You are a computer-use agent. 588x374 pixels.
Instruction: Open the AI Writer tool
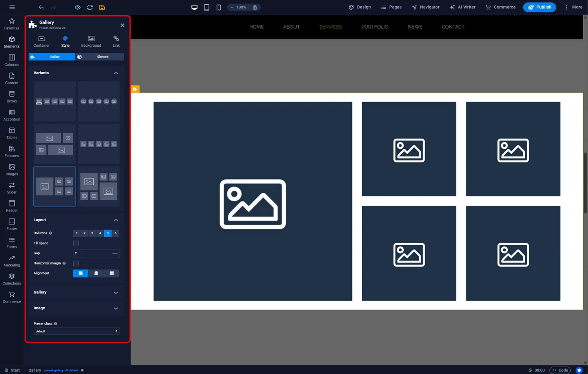(x=463, y=7)
